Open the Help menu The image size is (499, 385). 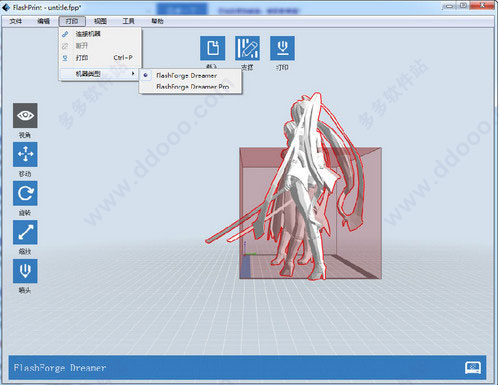point(157,21)
